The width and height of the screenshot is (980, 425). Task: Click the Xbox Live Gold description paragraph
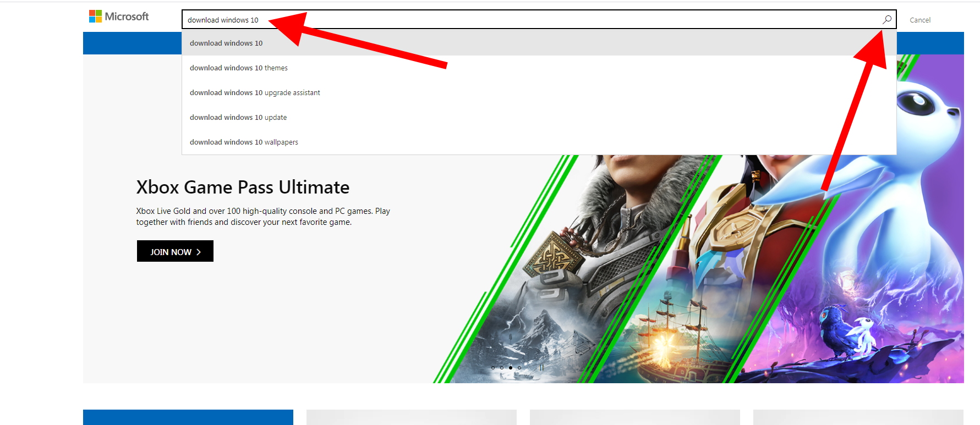(263, 217)
